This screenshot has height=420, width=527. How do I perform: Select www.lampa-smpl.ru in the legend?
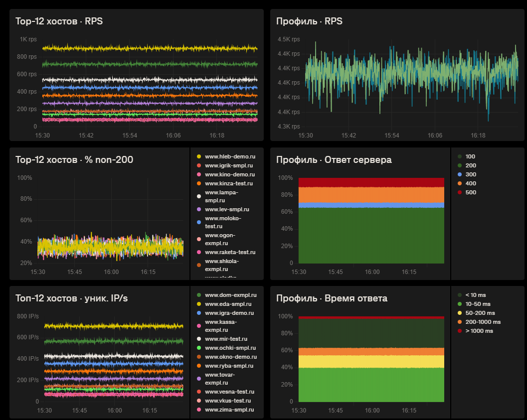221,196
